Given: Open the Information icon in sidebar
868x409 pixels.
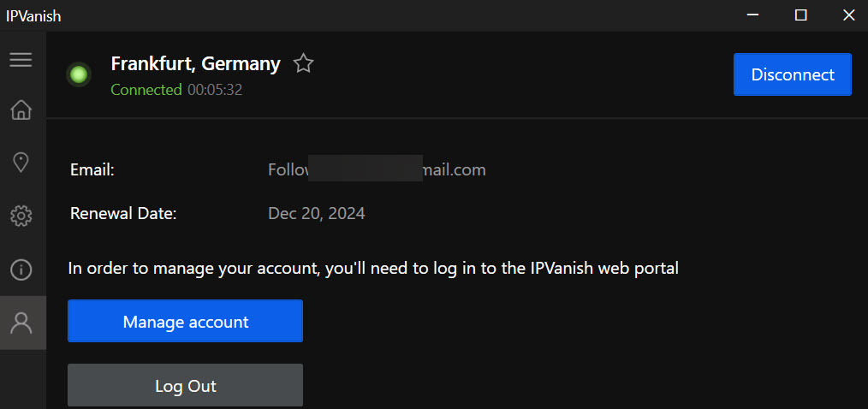Looking at the screenshot, I should pos(21,270).
